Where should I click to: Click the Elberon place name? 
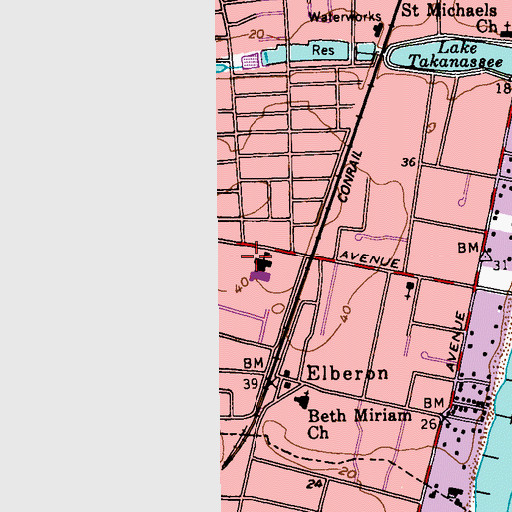click(x=347, y=373)
